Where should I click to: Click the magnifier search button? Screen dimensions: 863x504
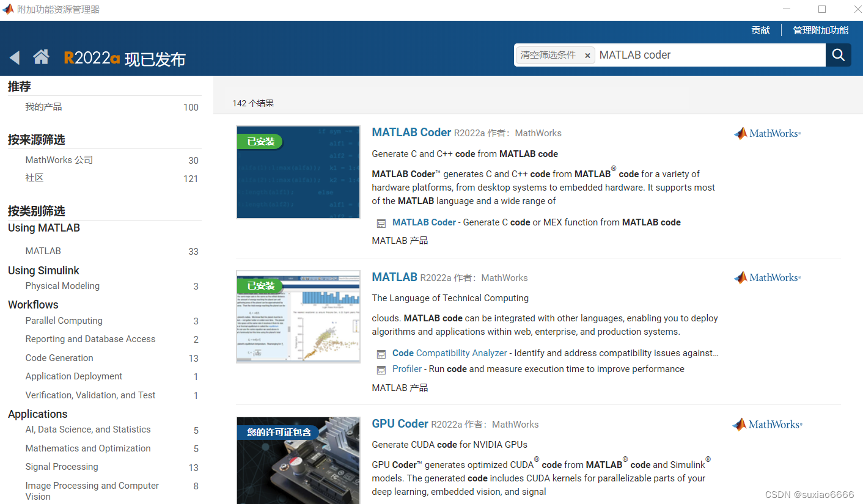(x=838, y=55)
